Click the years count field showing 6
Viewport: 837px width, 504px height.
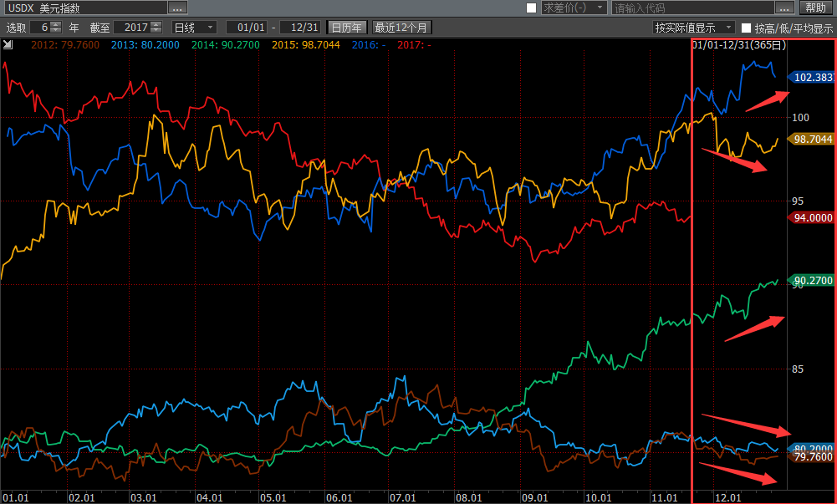[41, 28]
